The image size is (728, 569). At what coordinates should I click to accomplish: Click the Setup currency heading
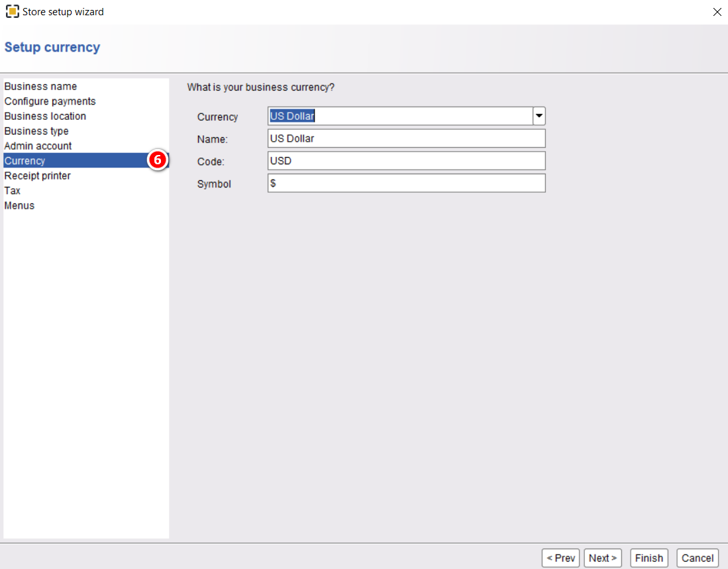52,47
